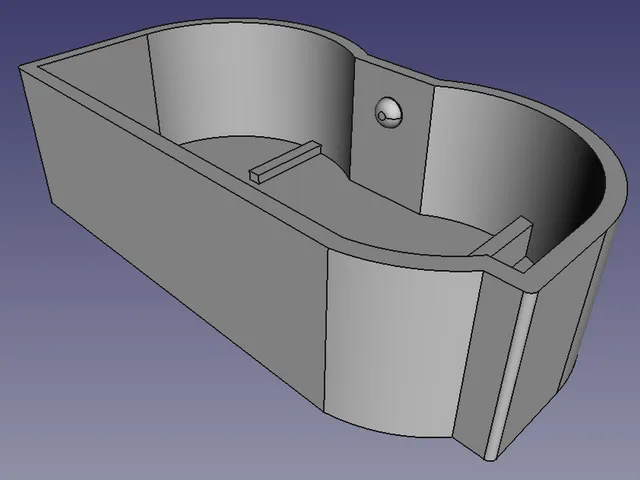This screenshot has width=640, height=480.
Task: Select the rectangular rib on the floor center
Action: [x=285, y=162]
